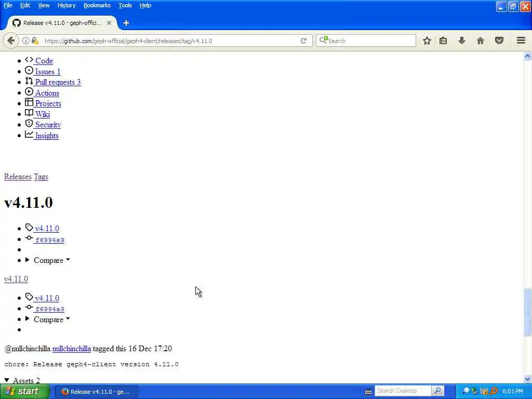Open the first f6994a9 commit link

(49, 240)
